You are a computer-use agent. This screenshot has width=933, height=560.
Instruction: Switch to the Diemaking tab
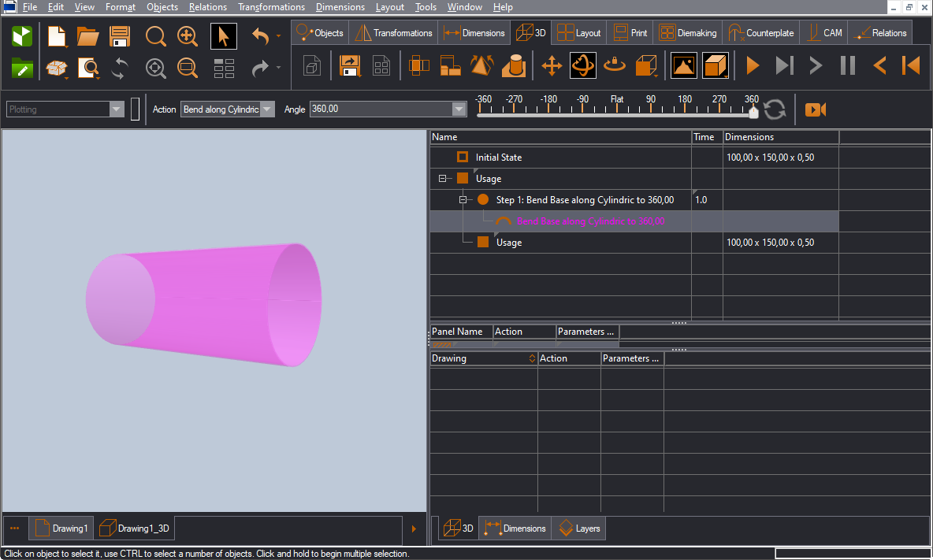[x=687, y=33]
